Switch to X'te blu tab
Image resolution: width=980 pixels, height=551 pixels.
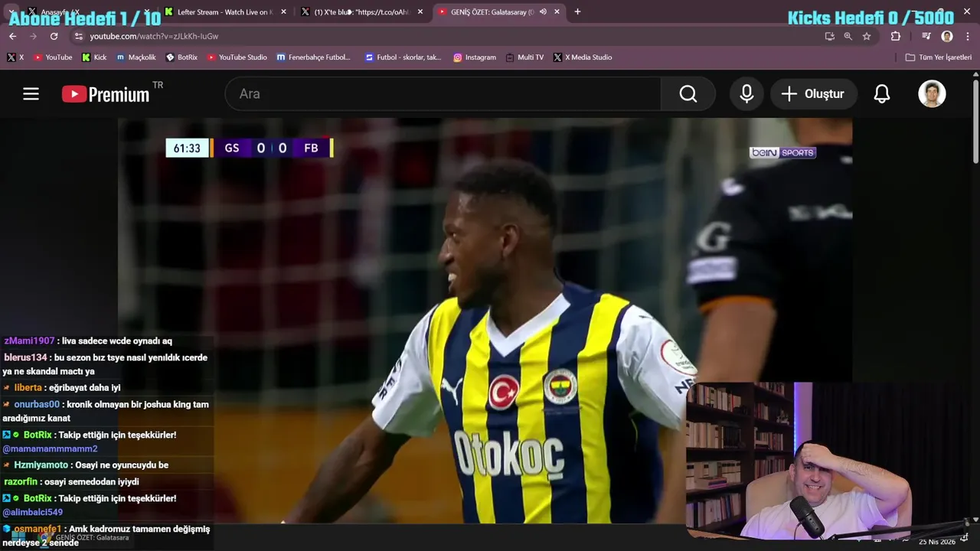[360, 11]
